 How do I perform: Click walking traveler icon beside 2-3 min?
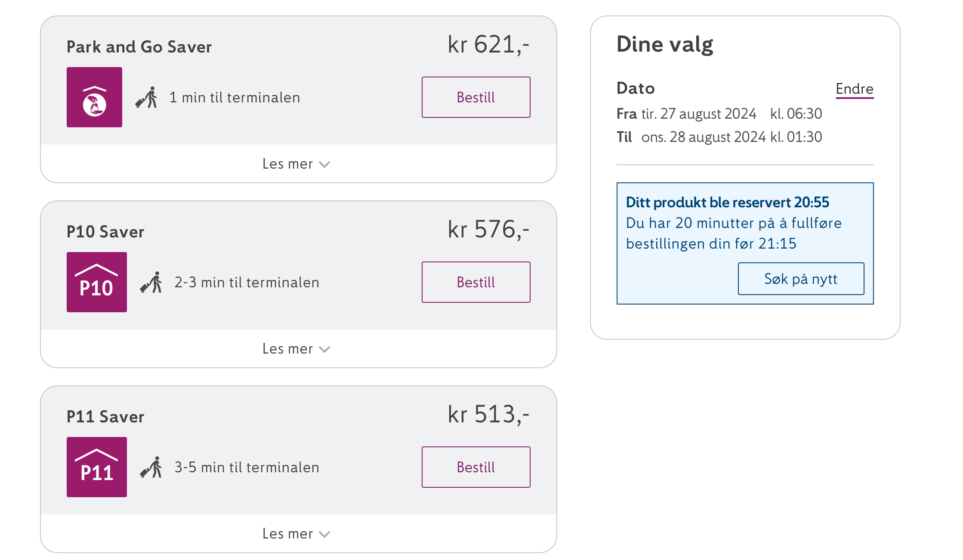[151, 283]
